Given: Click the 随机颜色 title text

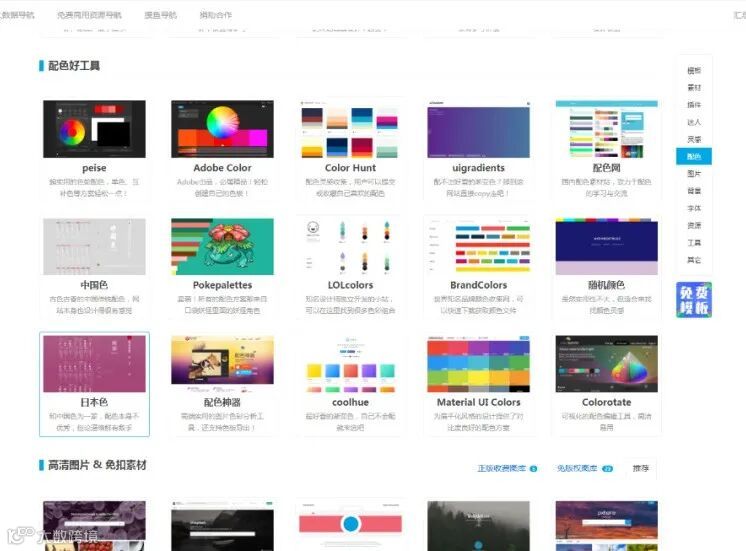Looking at the screenshot, I should [x=607, y=285].
